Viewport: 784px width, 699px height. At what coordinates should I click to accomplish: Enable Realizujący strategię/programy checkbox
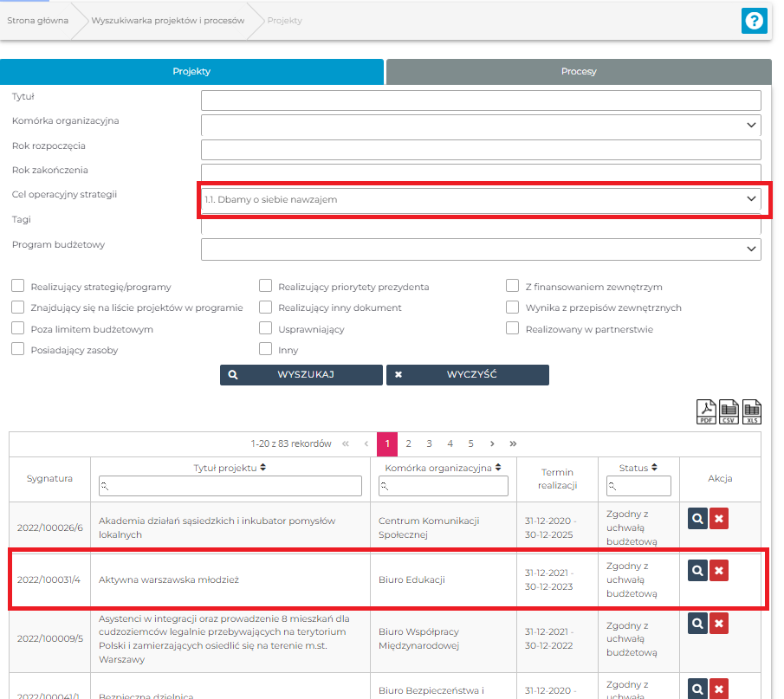click(x=17, y=287)
